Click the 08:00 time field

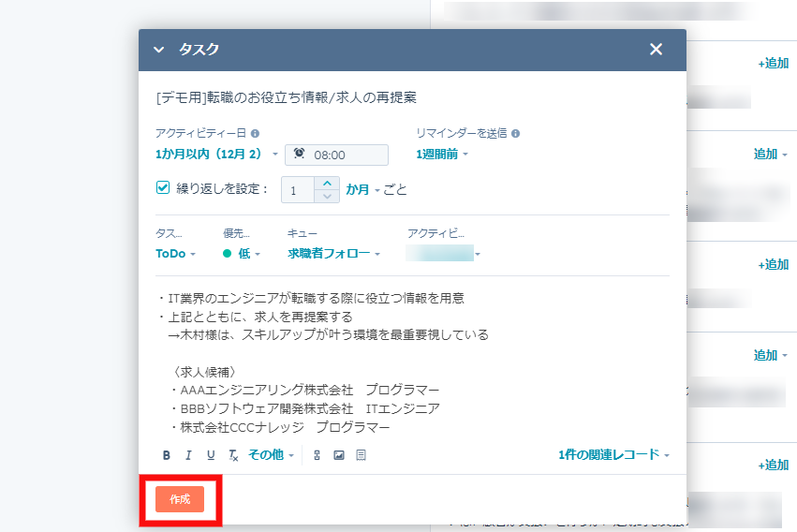pos(336,155)
